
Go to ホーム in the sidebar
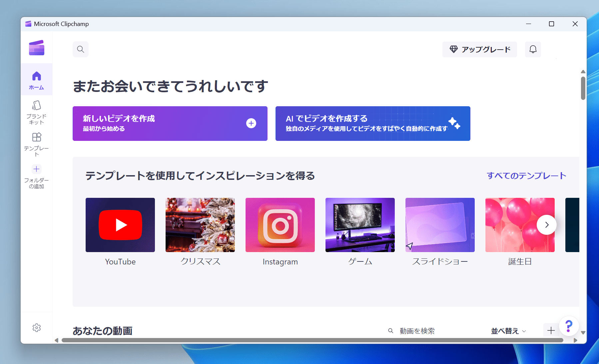[x=37, y=80]
